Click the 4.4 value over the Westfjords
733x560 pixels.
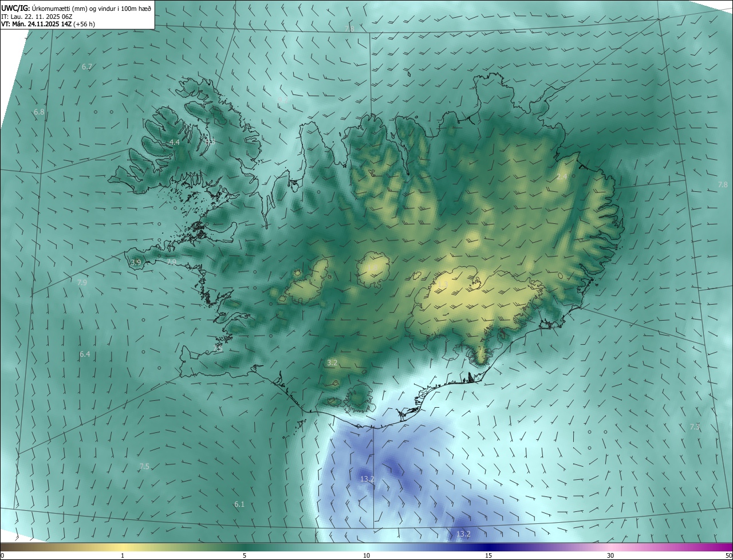point(175,142)
